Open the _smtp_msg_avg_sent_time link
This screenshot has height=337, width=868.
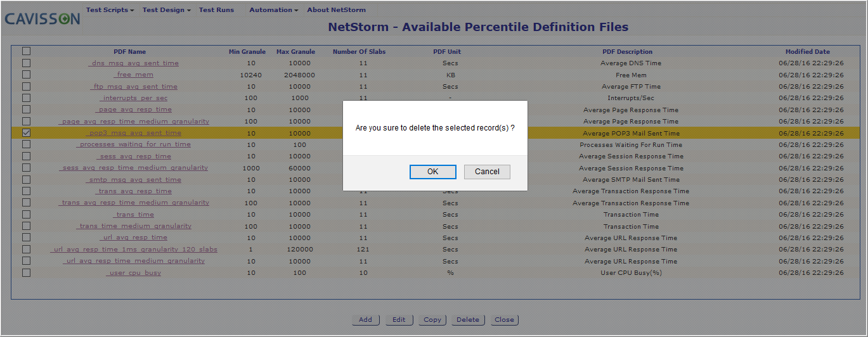133,180
